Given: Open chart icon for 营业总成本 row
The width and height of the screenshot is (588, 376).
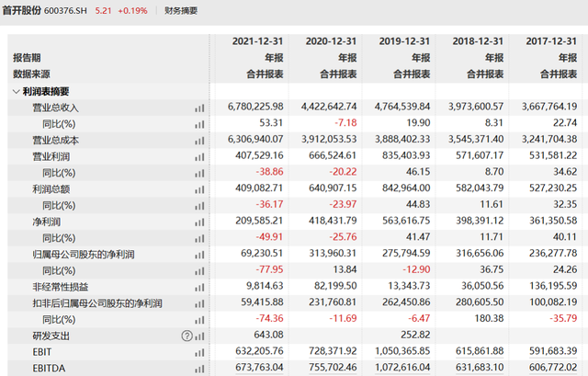Looking at the screenshot, I should tap(199, 141).
